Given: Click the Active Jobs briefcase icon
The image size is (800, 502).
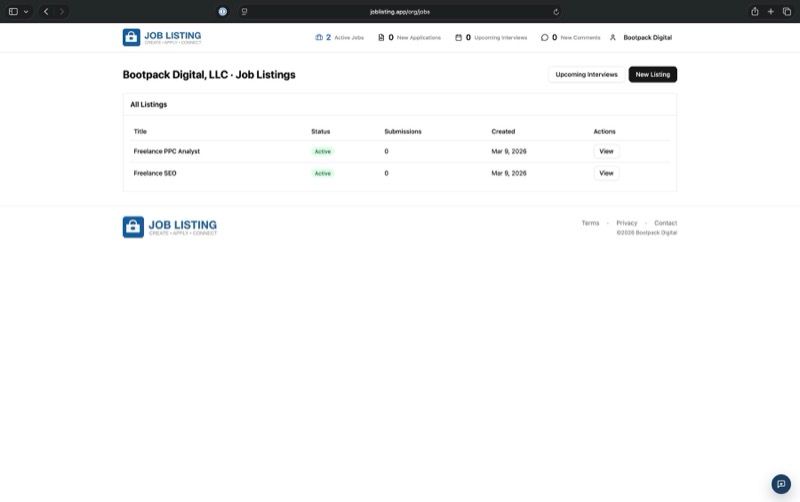Looking at the screenshot, I should (319, 37).
